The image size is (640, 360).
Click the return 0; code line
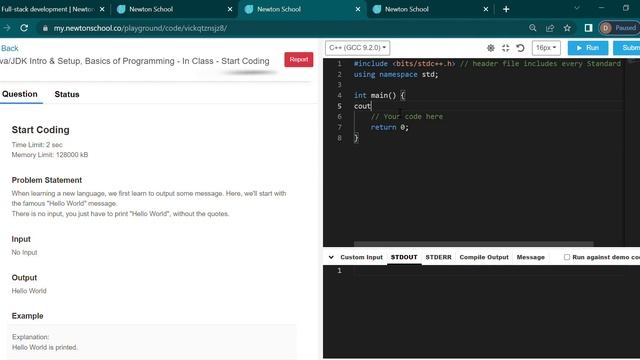pyautogui.click(x=389, y=127)
